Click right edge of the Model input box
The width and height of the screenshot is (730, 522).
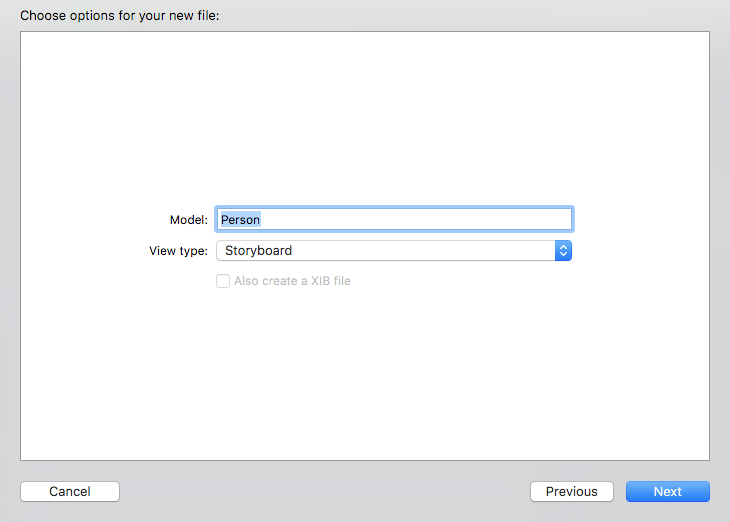[x=567, y=219]
